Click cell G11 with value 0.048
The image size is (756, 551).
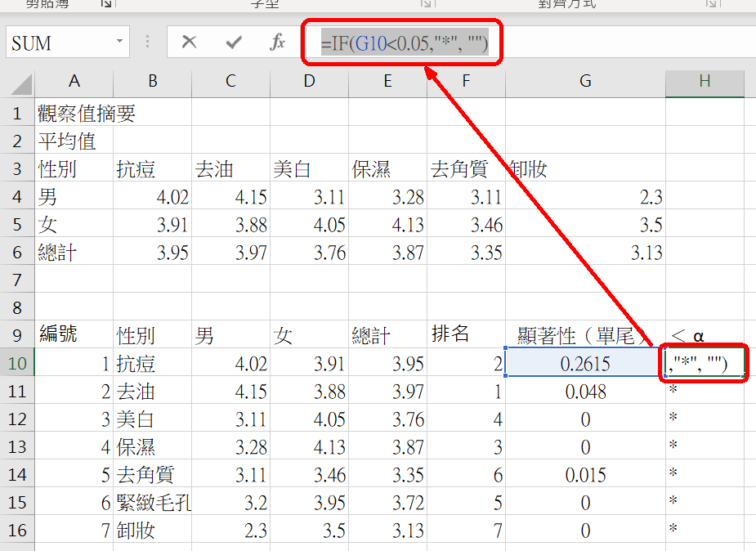(585, 392)
